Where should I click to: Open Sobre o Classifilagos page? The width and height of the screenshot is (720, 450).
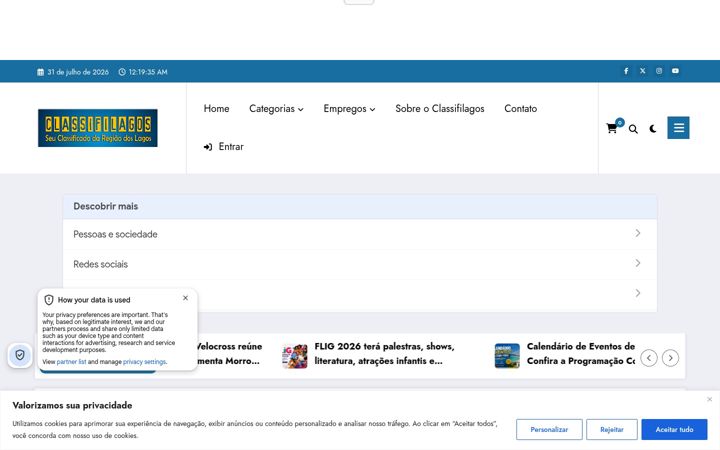[x=440, y=109]
